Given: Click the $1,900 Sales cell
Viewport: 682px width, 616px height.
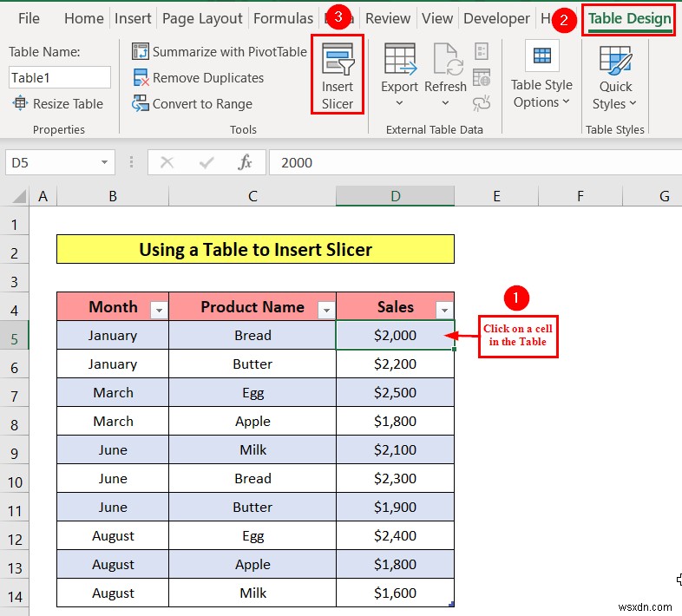Looking at the screenshot, I should [x=395, y=508].
